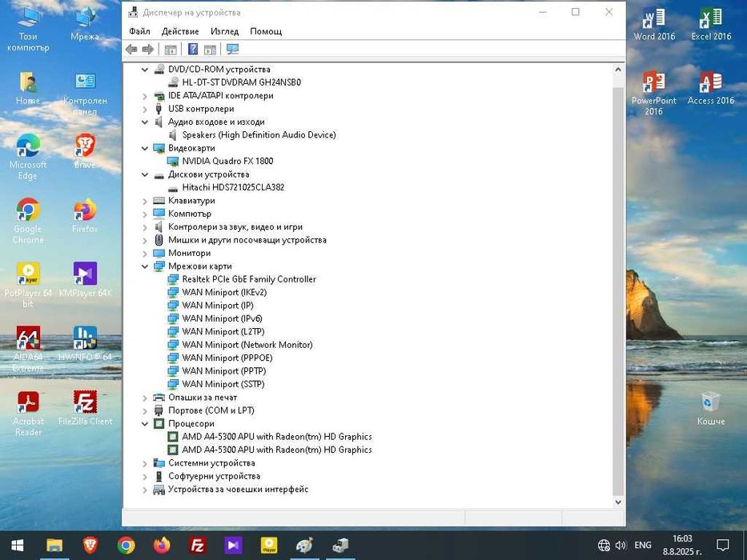Select Мрежа desktop icon

point(85,24)
